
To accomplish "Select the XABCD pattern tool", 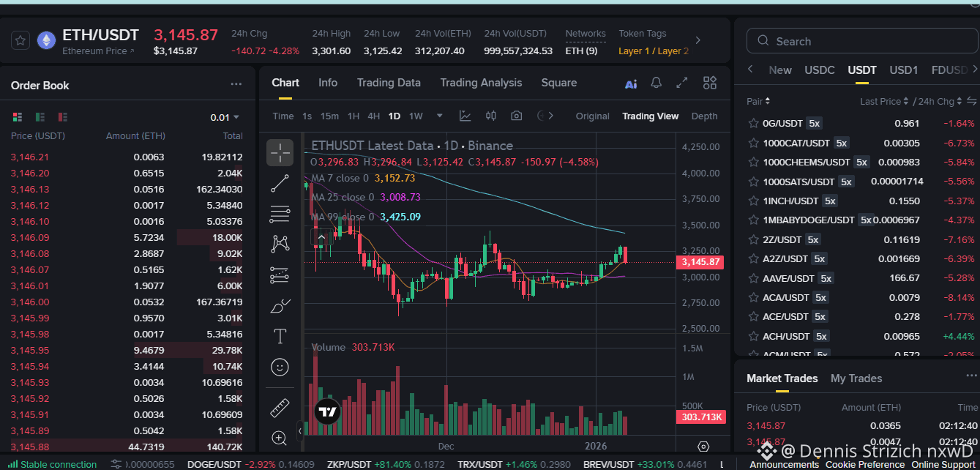I will click(x=280, y=244).
